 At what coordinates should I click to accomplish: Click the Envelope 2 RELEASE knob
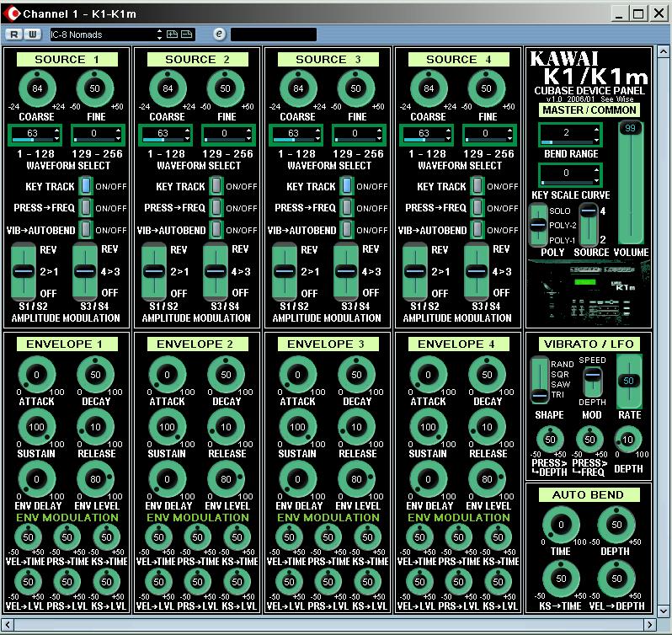pos(226,427)
